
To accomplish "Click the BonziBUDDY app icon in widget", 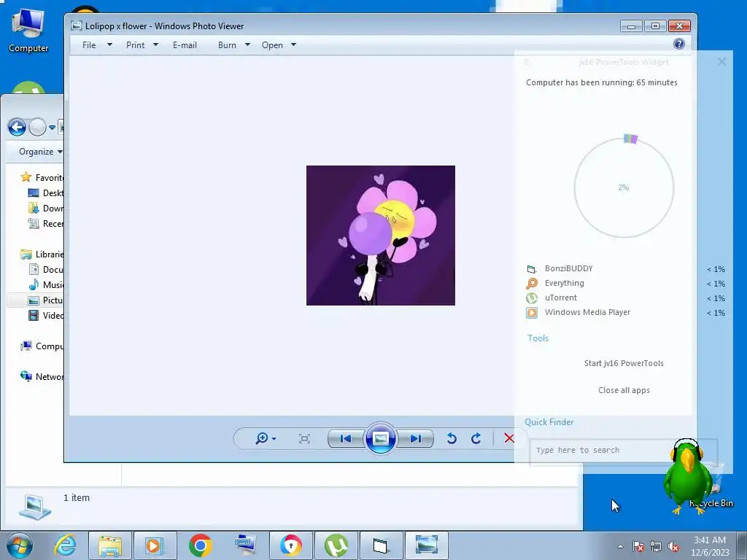I will click(532, 269).
